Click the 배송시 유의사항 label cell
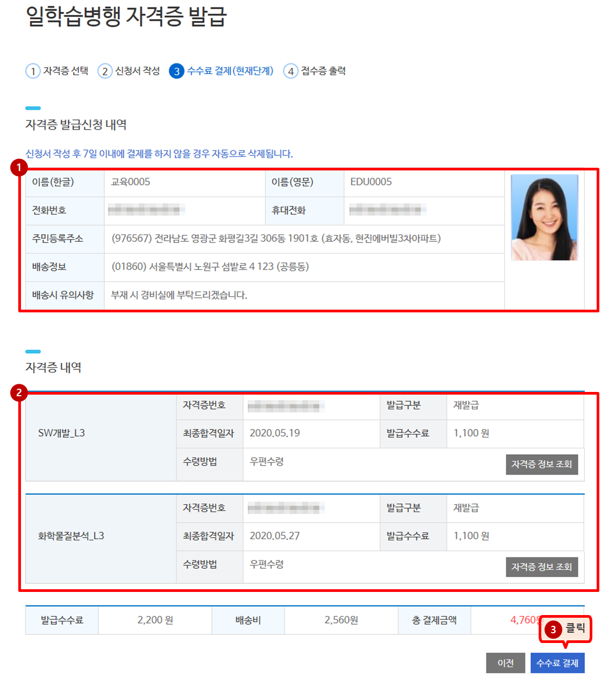 point(65,295)
